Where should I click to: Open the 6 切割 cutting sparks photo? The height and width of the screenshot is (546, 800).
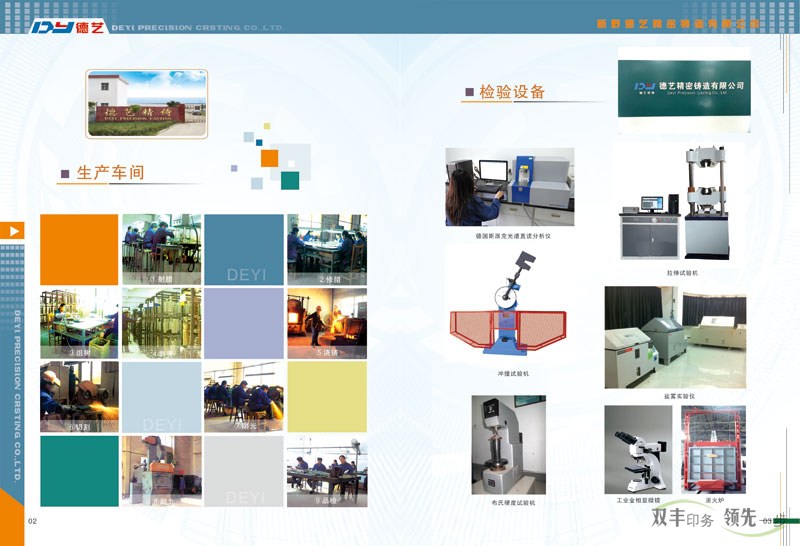[79, 397]
